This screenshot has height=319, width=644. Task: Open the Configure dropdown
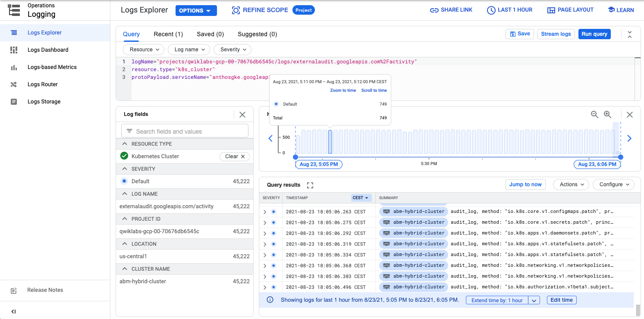tap(614, 185)
